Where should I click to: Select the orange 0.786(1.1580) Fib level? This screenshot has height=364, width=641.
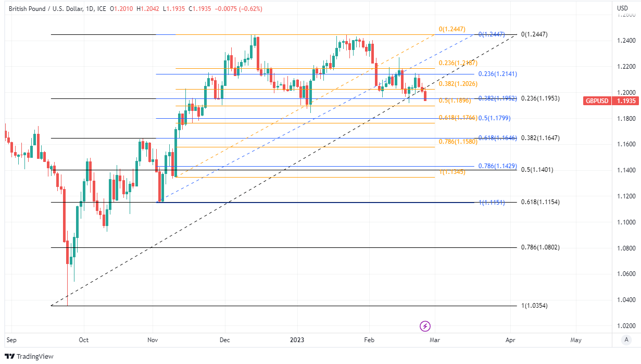point(458,141)
